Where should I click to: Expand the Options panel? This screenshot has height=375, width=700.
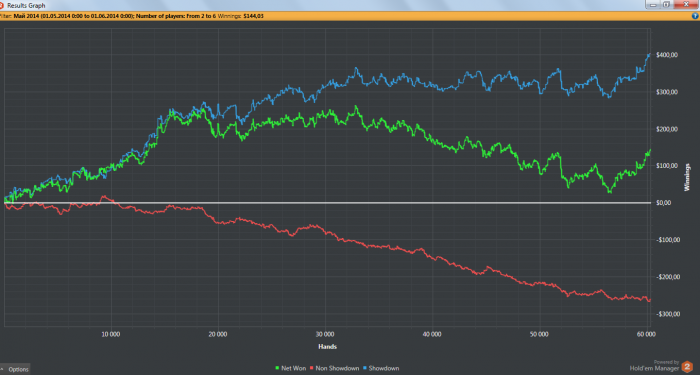coord(15,369)
